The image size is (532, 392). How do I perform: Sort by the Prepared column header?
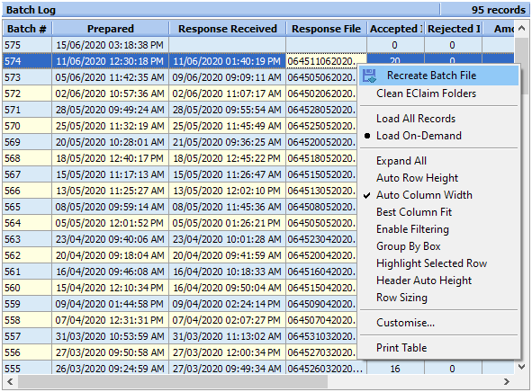[110, 29]
